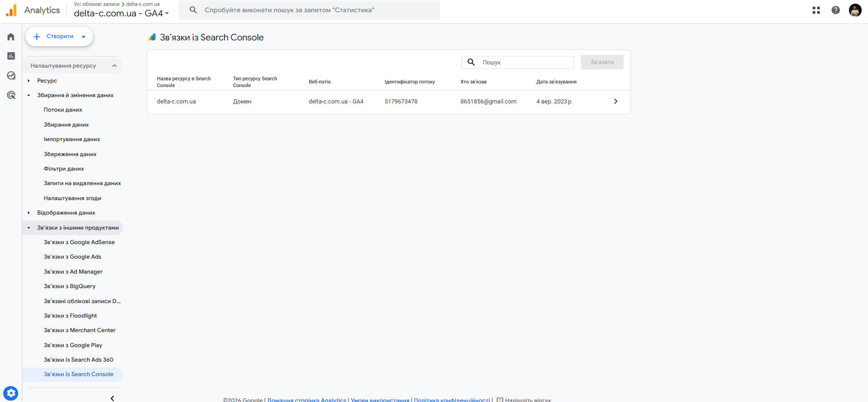Screen dimensions: 868x402
Task: Collapse the Налаштування ресурсу section
Action: [x=114, y=66]
